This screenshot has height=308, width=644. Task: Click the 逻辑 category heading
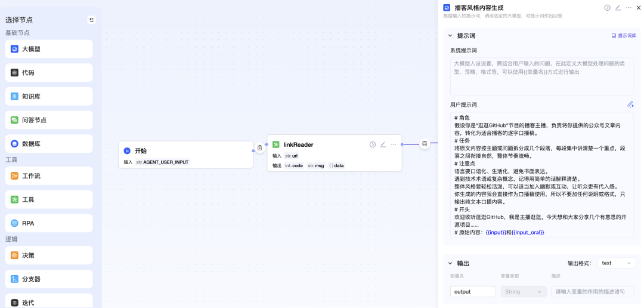point(11,239)
